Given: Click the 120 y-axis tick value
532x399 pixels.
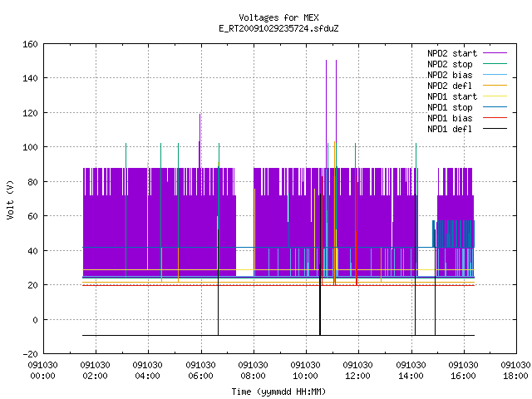Looking at the screenshot, I should point(30,113).
